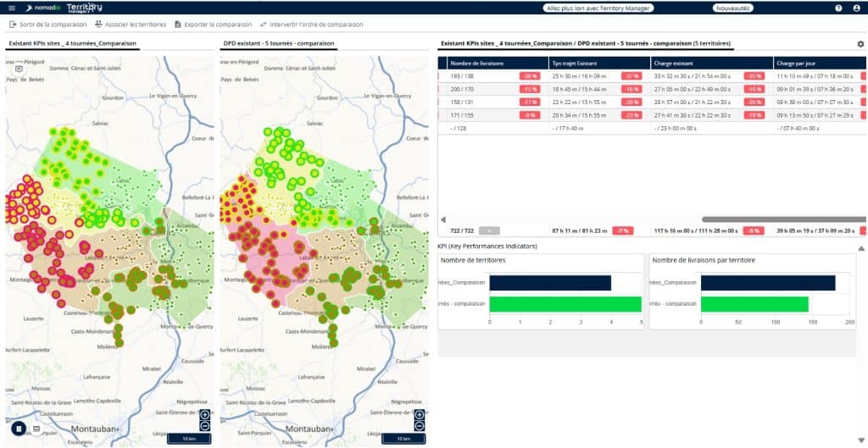Image resolution: width=868 pixels, height=448 pixels.
Task: Click Associer les territoires
Action: 131,25
